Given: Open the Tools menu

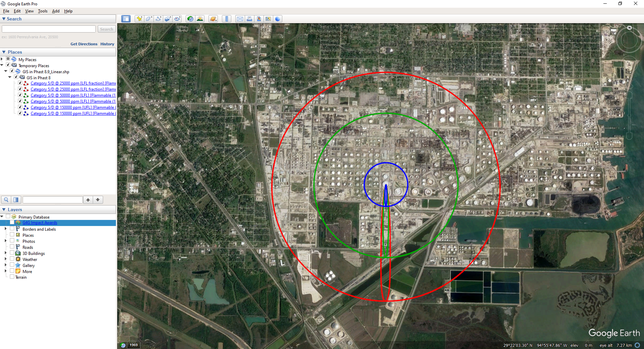Looking at the screenshot, I should tap(43, 11).
